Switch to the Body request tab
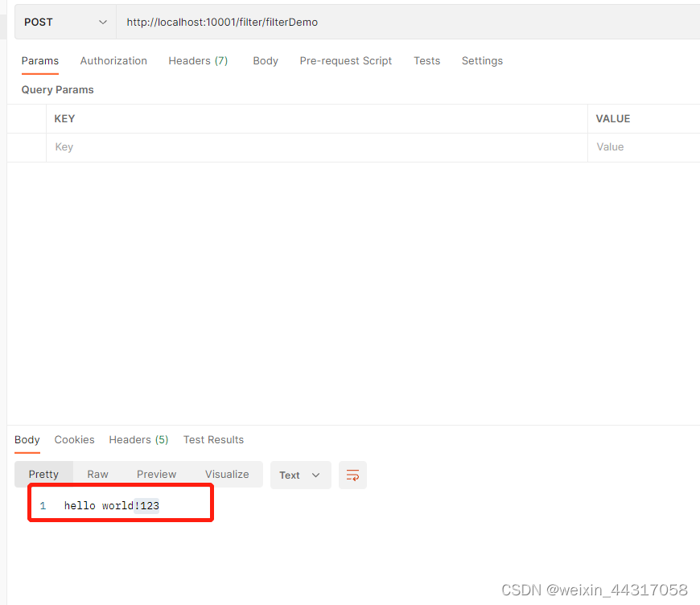700x605 pixels. point(266,60)
